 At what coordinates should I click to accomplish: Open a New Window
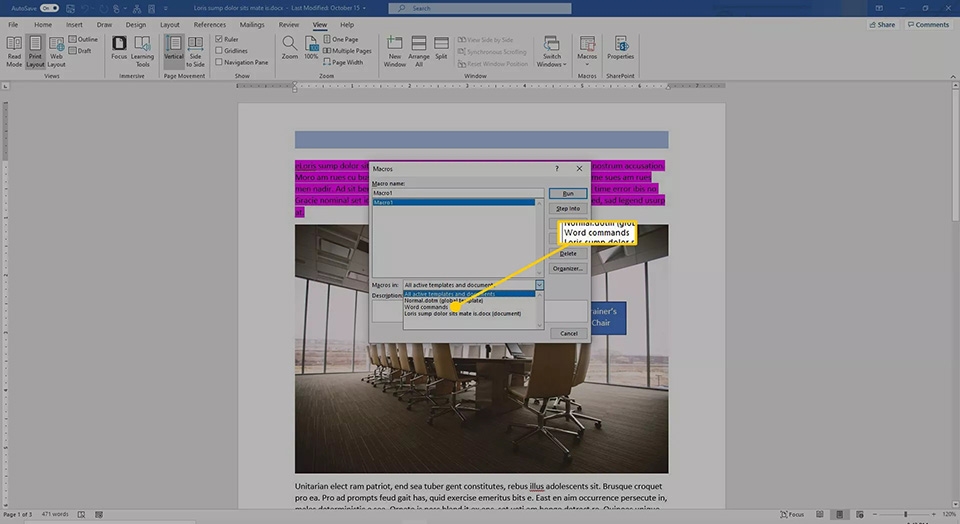tap(394, 51)
